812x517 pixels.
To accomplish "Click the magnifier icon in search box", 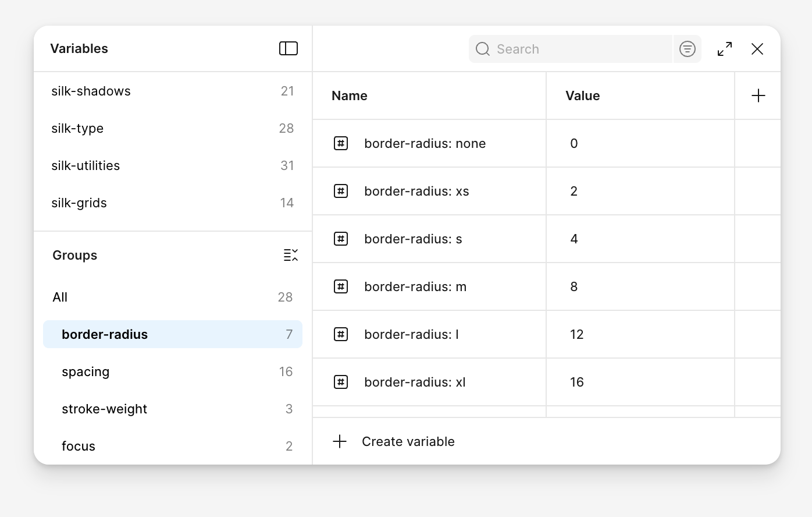I will (483, 49).
